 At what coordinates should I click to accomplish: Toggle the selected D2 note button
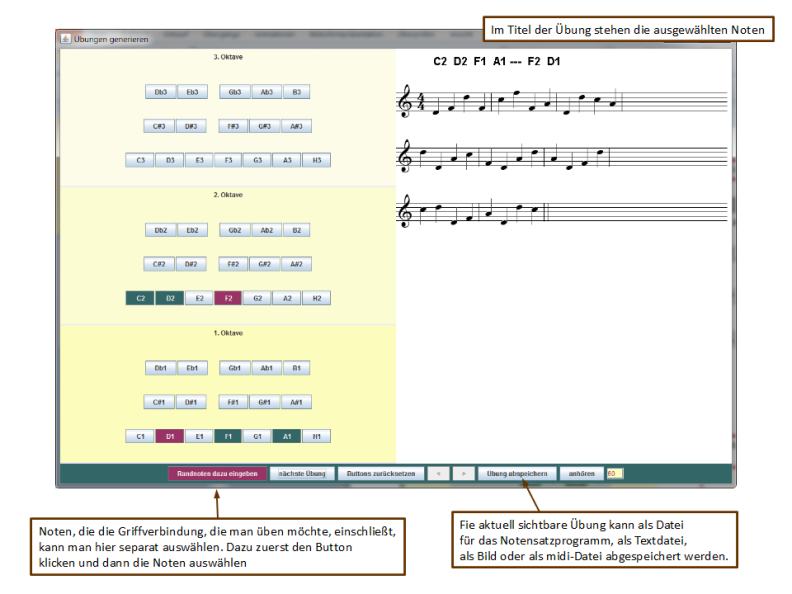click(170, 298)
